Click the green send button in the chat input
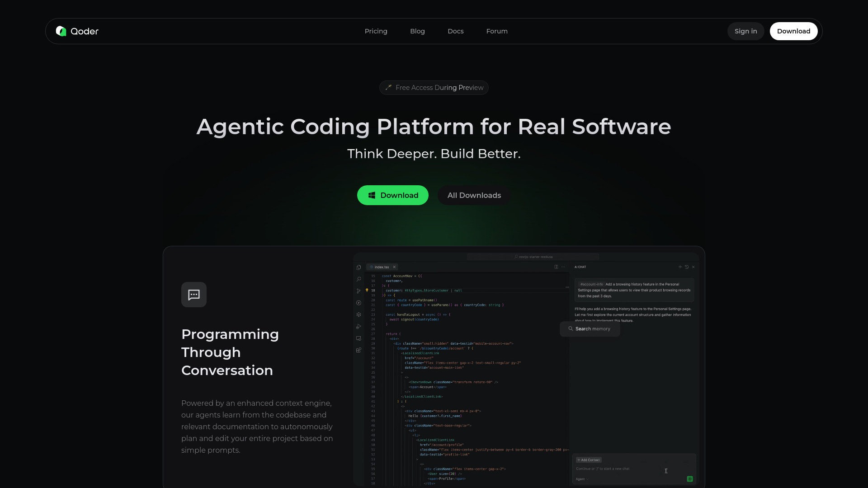868x488 pixels. [x=689, y=479]
